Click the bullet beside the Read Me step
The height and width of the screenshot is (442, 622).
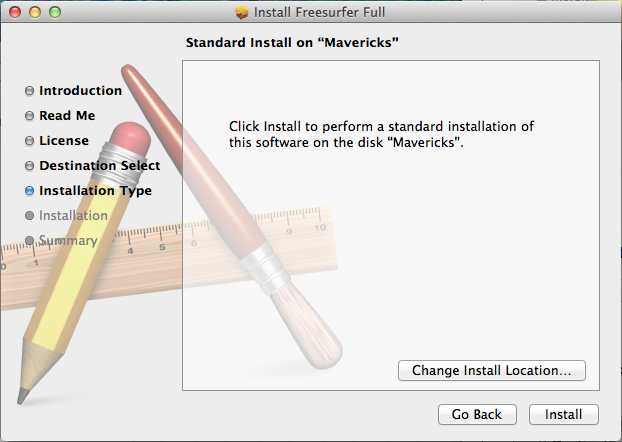click(x=29, y=116)
